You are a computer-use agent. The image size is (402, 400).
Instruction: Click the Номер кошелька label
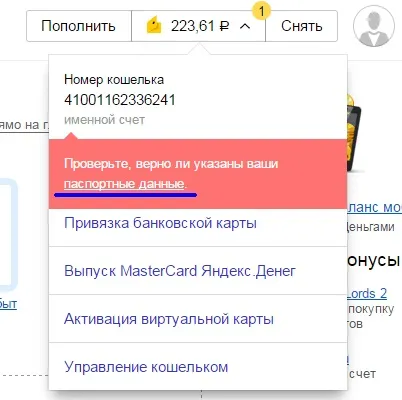coord(114,80)
